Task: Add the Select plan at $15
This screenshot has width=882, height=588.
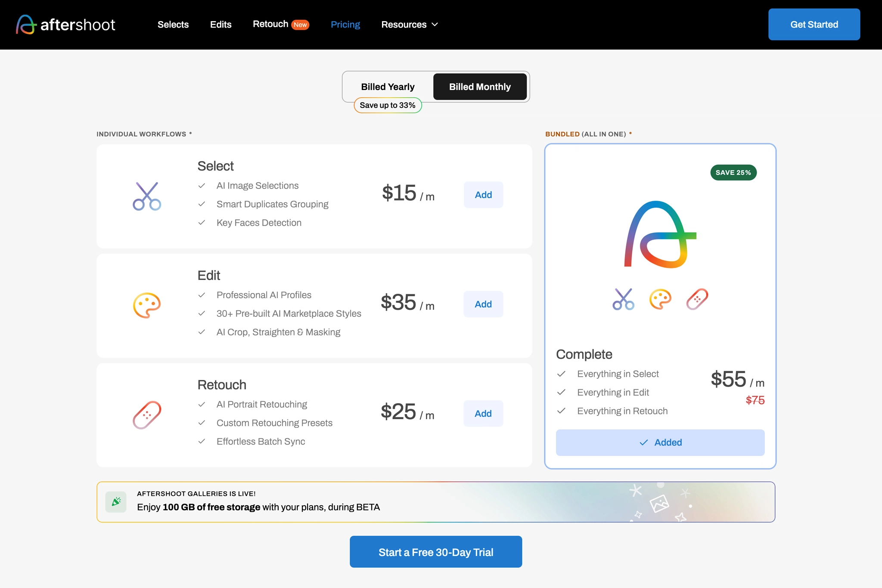Action: [x=483, y=195]
